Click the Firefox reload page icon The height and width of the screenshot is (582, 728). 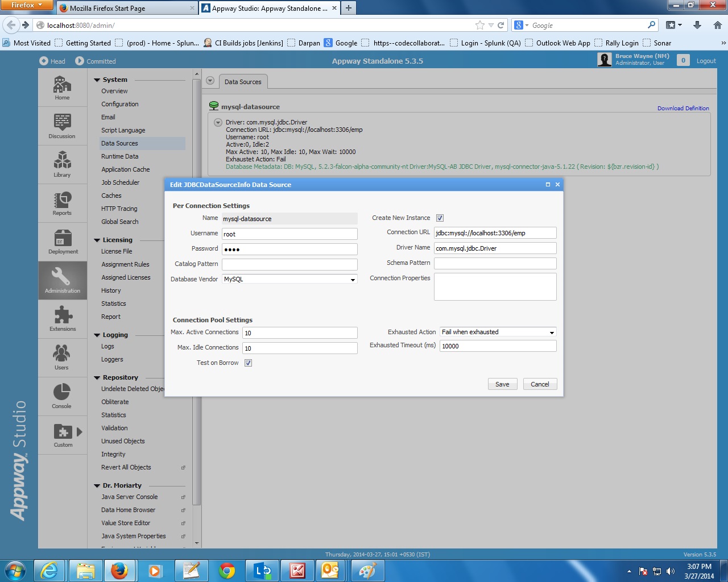(x=501, y=25)
